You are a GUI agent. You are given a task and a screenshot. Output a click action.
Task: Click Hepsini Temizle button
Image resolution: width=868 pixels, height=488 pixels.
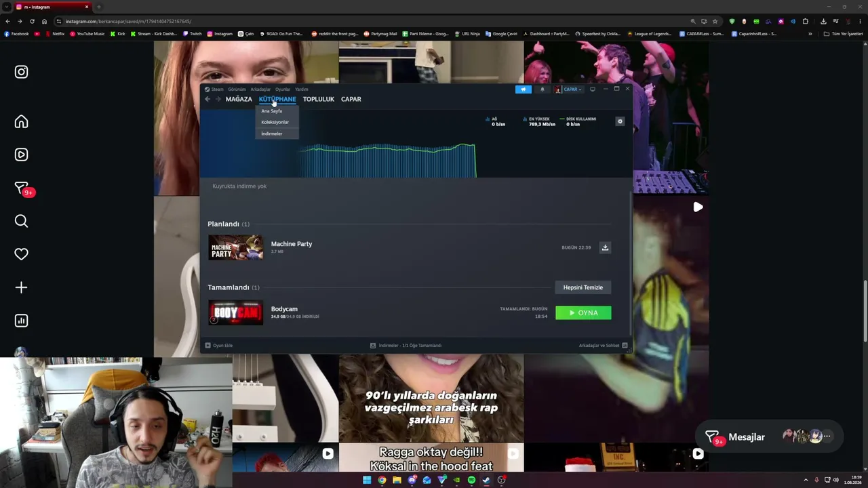coord(583,287)
